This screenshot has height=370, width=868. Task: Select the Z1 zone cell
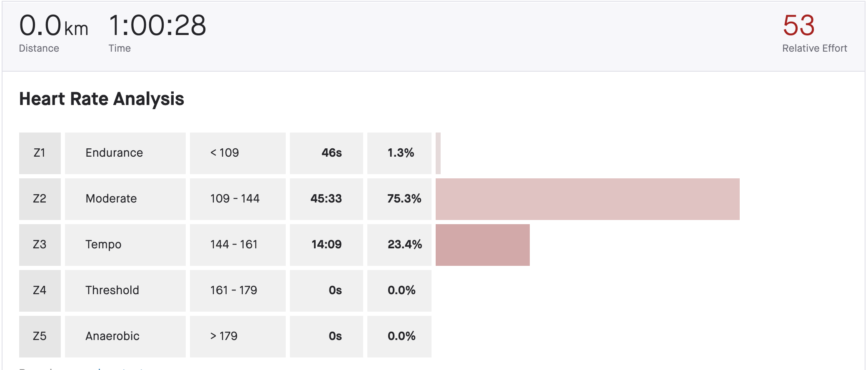pyautogui.click(x=40, y=153)
